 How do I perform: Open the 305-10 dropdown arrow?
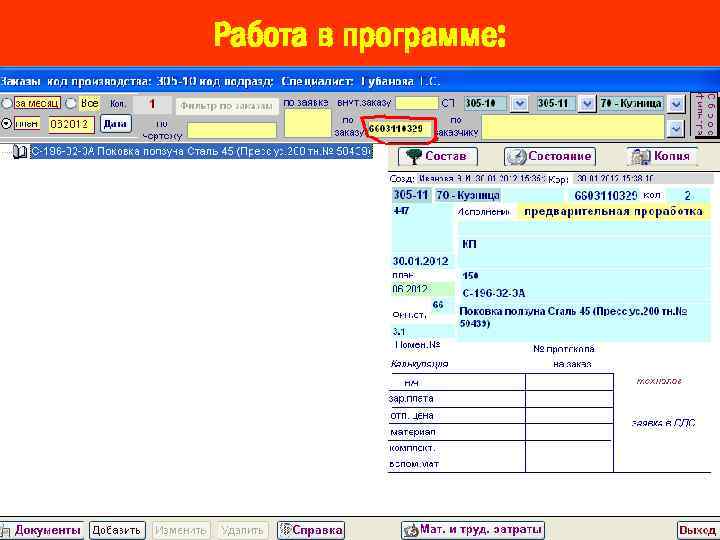coord(519,104)
